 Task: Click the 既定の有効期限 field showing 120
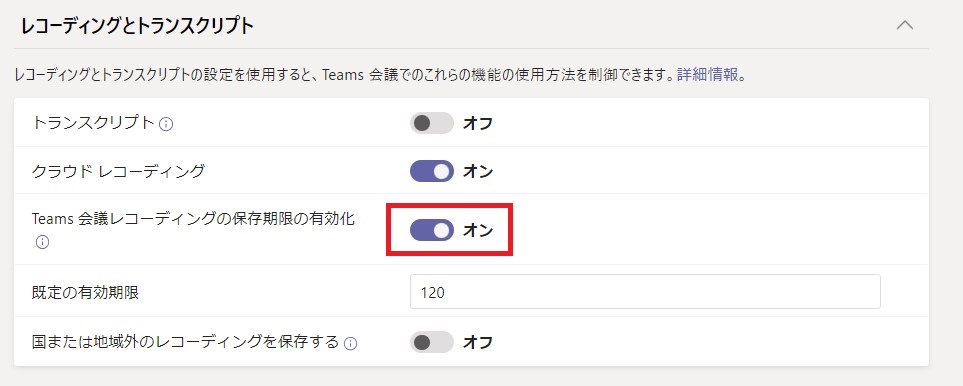(x=645, y=291)
